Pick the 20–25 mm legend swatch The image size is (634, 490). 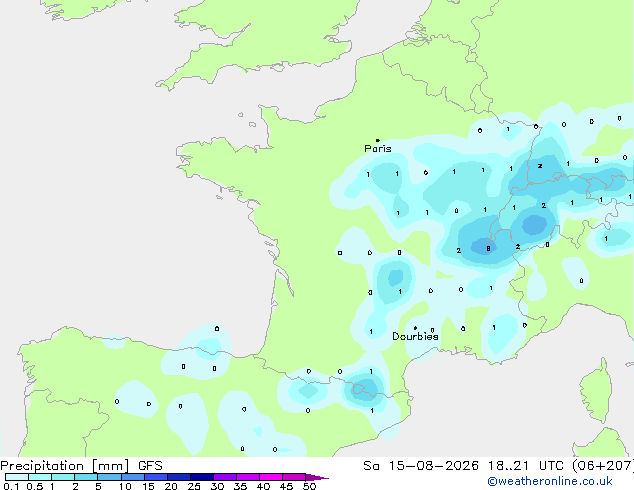[x=179, y=477]
